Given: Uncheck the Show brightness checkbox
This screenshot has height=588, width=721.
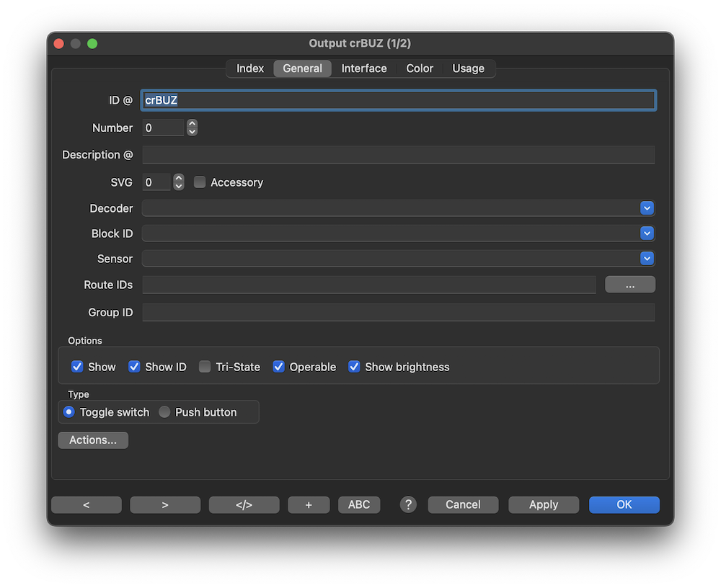Looking at the screenshot, I should (354, 367).
